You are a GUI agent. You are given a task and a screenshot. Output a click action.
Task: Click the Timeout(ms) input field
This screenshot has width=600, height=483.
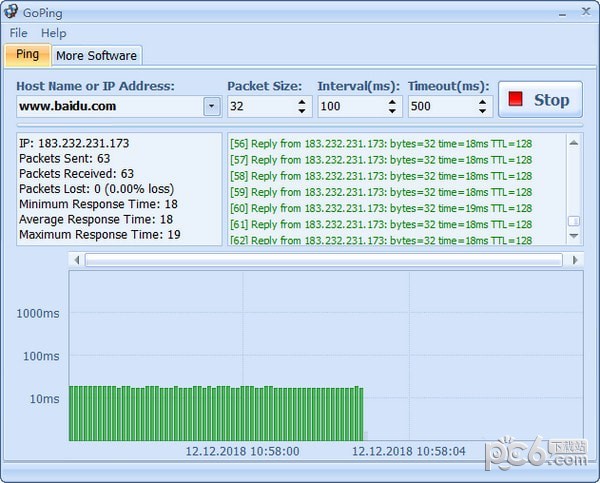coord(440,106)
